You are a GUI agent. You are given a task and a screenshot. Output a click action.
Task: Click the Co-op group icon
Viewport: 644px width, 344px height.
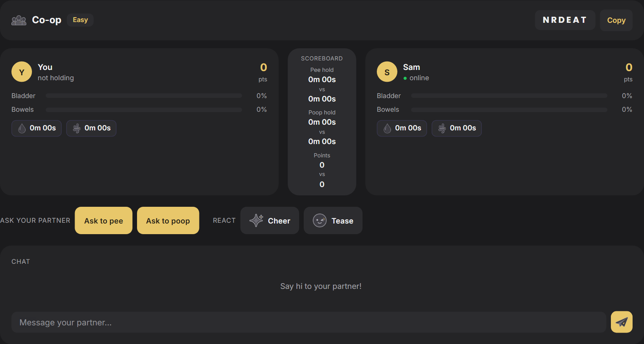coord(19,20)
